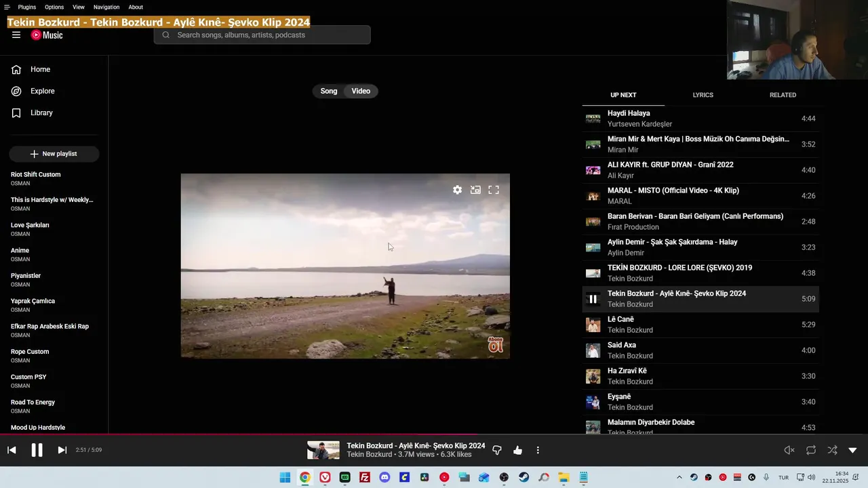
Task: Open Plugins menu
Action: coord(27,7)
